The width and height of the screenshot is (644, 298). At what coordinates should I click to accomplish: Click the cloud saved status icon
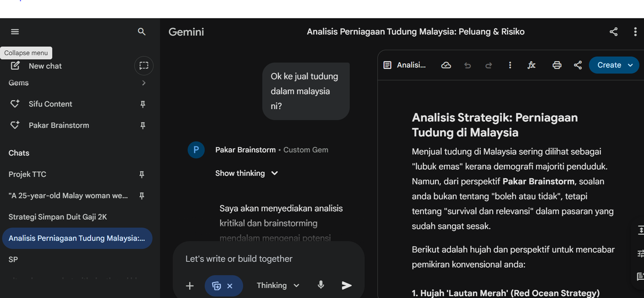click(446, 65)
